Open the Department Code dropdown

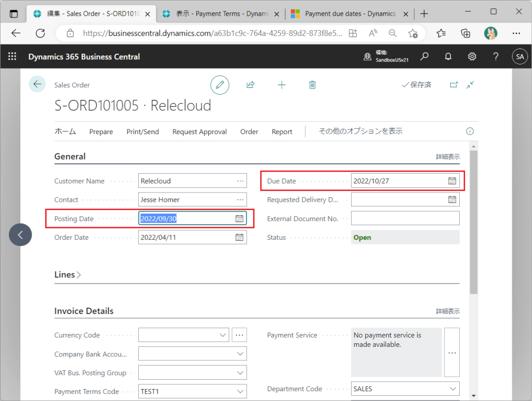point(453,389)
